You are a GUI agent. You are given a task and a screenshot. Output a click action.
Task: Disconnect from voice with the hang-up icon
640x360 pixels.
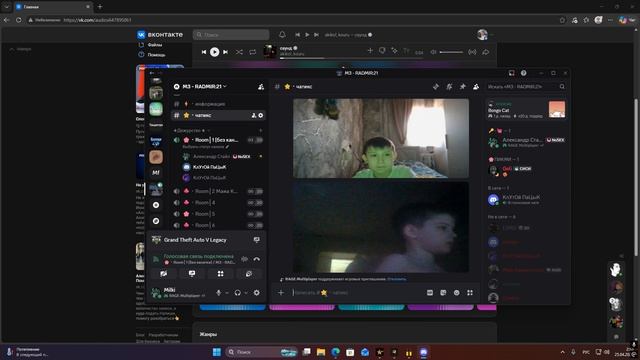pyautogui.click(x=256, y=259)
